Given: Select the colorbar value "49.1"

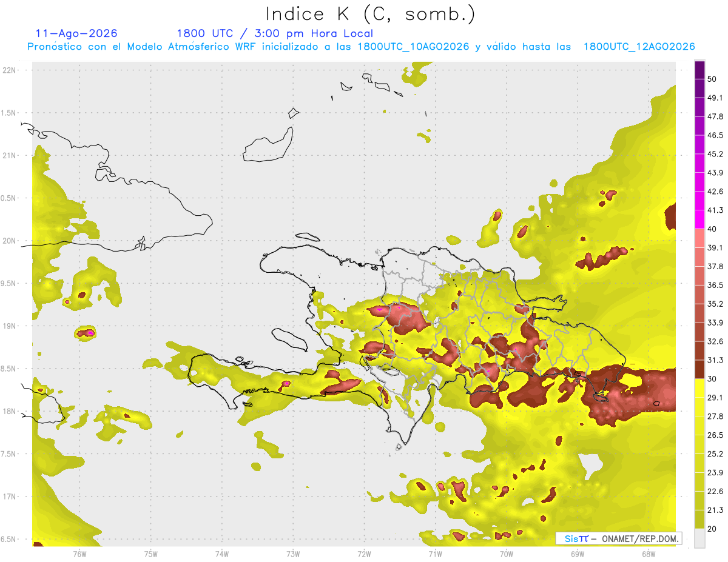Looking at the screenshot, I should click(x=715, y=98).
